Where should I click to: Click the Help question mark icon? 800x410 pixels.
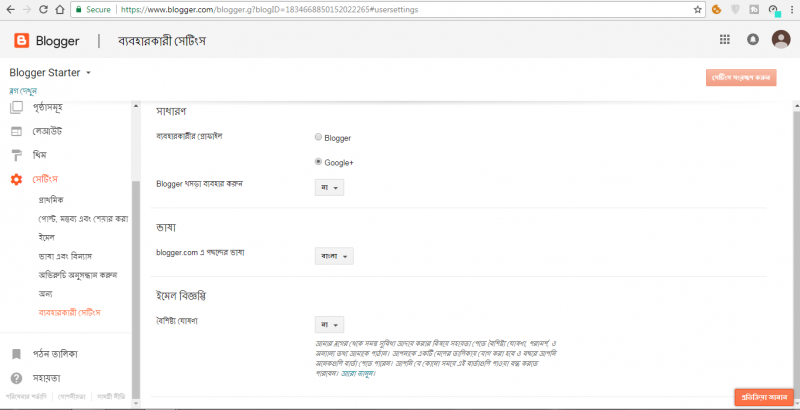click(16, 378)
